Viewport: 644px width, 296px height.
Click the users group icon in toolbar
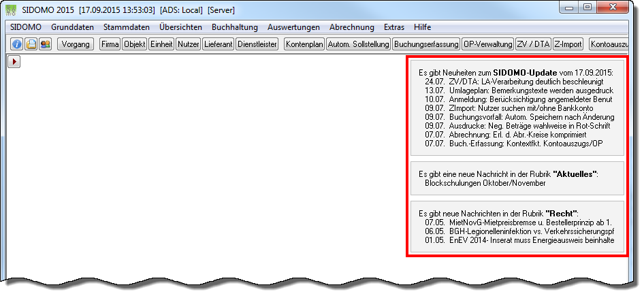[x=45, y=44]
